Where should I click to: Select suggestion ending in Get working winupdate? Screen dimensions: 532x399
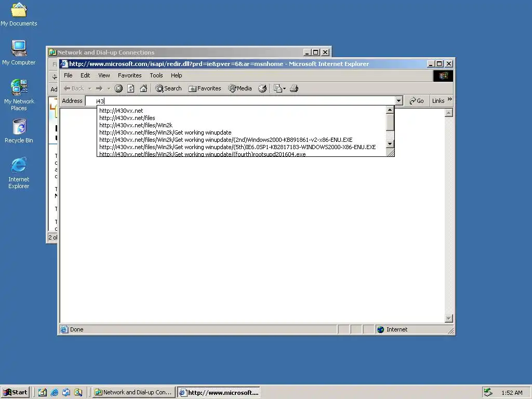tap(242, 132)
